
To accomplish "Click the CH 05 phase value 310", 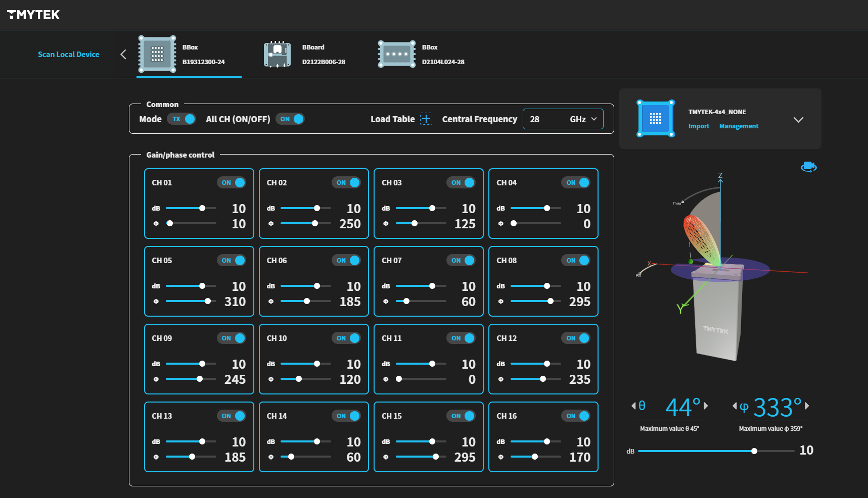I will tap(235, 302).
